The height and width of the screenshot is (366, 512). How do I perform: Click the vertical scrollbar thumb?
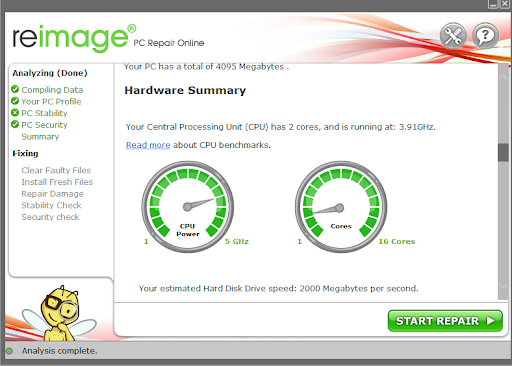point(503,153)
